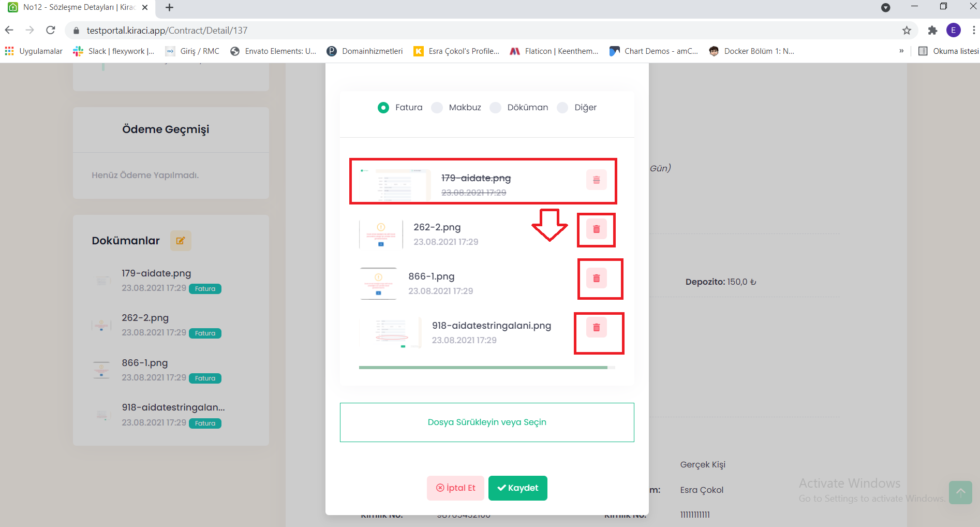This screenshot has height=527, width=980.
Task: Delete 918-aidatestringalani.png with trash icon
Action: coord(596,328)
